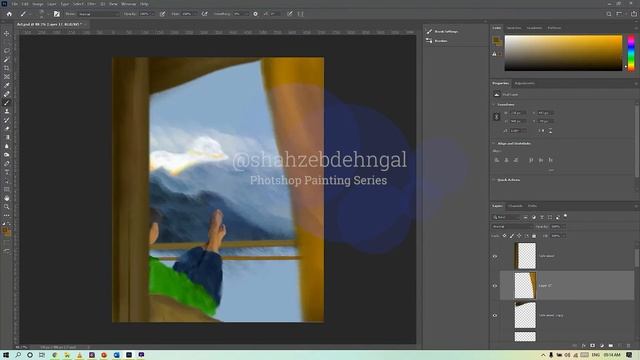Image resolution: width=640 pixels, height=360 pixels.
Task: Select the Eyedropper tool
Action: tap(7, 85)
